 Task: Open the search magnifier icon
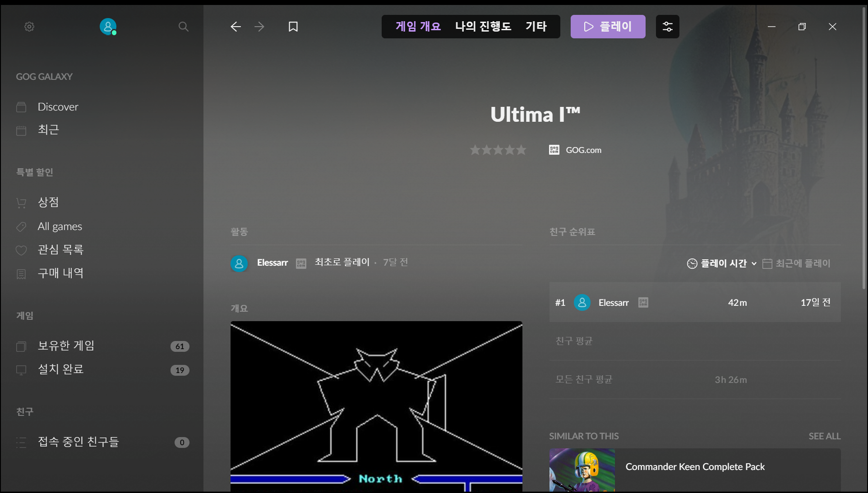click(183, 27)
